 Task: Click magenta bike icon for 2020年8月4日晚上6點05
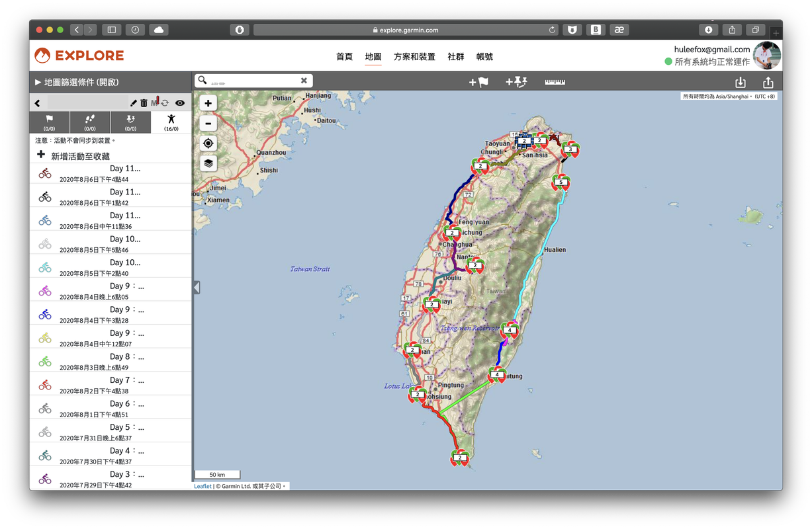tap(45, 291)
